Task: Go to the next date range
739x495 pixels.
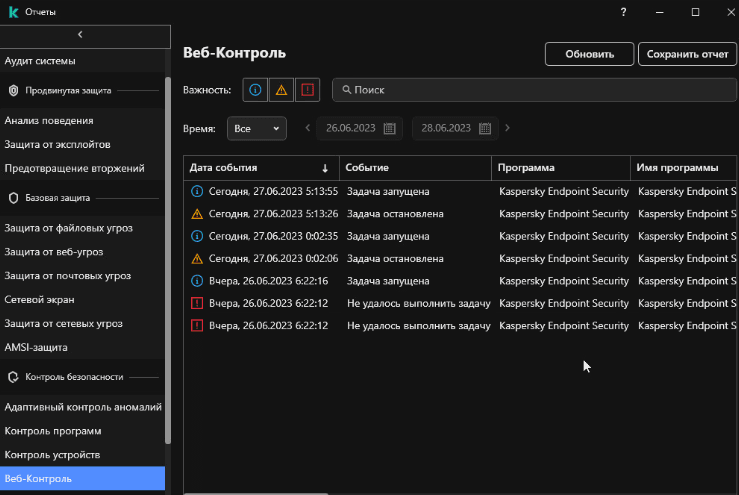Action: pyautogui.click(x=508, y=128)
